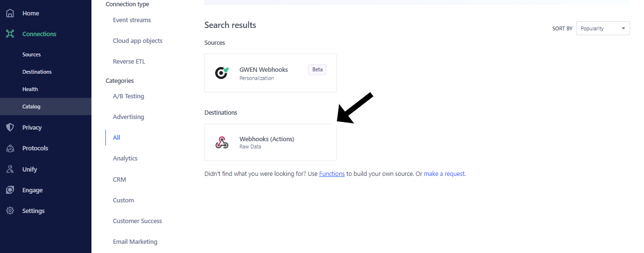Select the Analytics category filter

[x=125, y=158]
